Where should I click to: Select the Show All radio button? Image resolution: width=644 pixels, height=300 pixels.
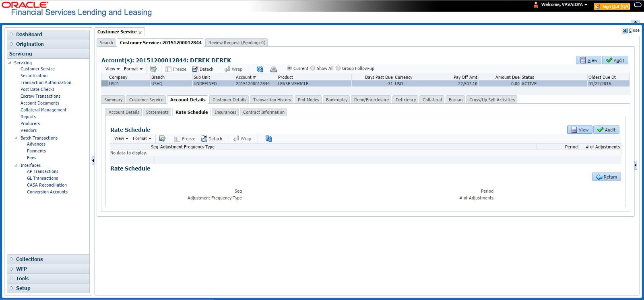pyautogui.click(x=313, y=68)
